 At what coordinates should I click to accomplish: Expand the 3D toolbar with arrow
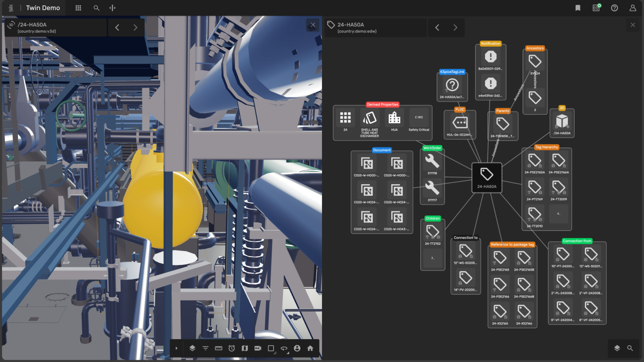pos(177,348)
